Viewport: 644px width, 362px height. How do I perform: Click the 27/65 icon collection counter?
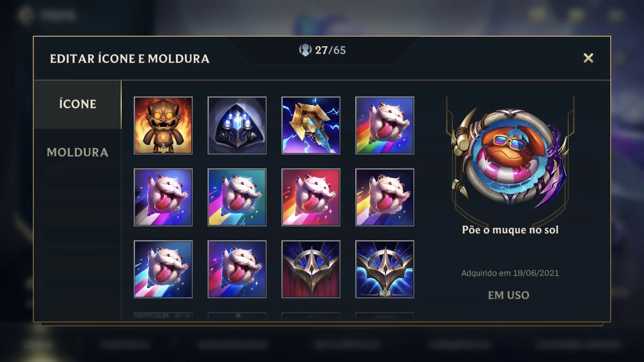[x=322, y=50]
